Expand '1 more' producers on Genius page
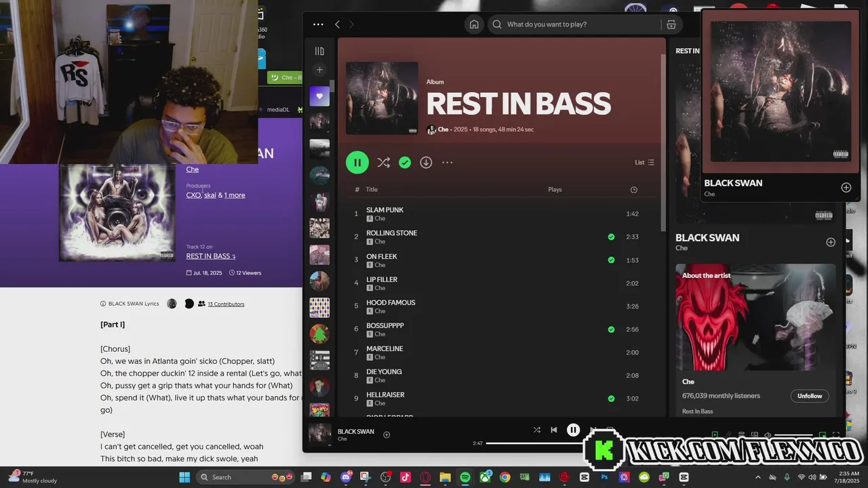The height and width of the screenshot is (488, 868). [x=235, y=195]
